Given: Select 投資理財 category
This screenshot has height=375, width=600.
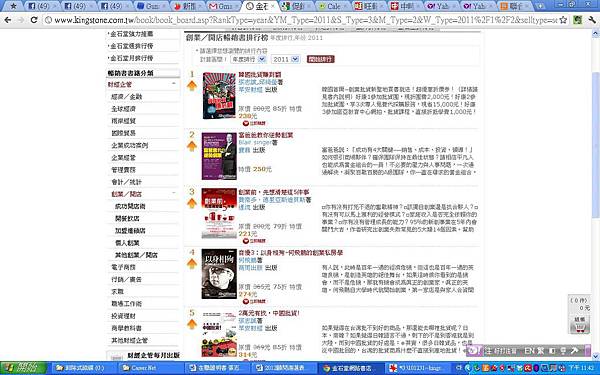Looking at the screenshot, I should point(124,316).
